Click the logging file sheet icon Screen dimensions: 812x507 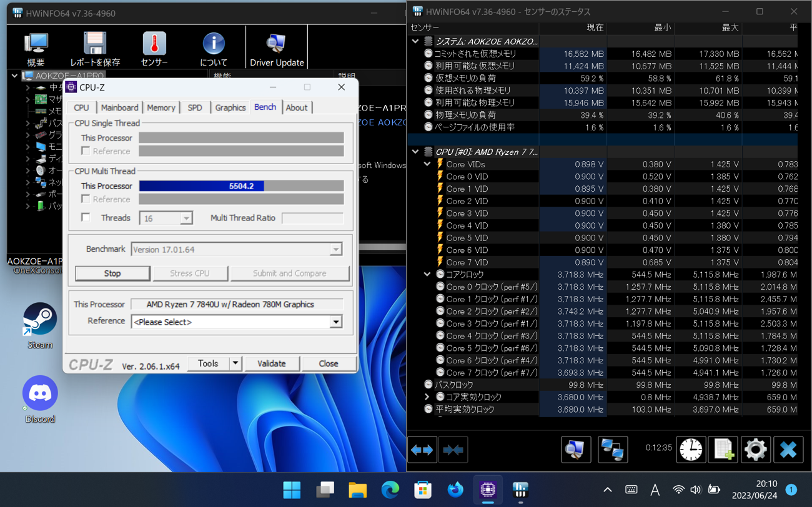[x=723, y=450]
